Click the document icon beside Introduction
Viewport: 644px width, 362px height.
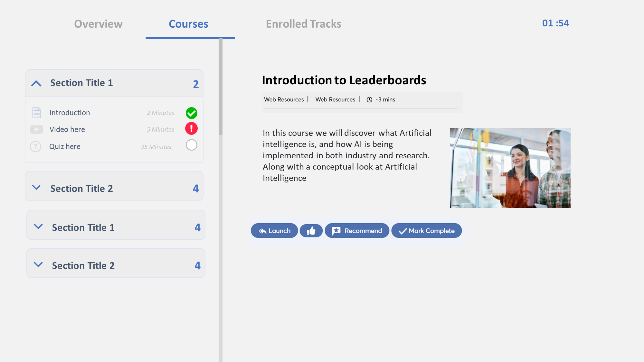(37, 113)
